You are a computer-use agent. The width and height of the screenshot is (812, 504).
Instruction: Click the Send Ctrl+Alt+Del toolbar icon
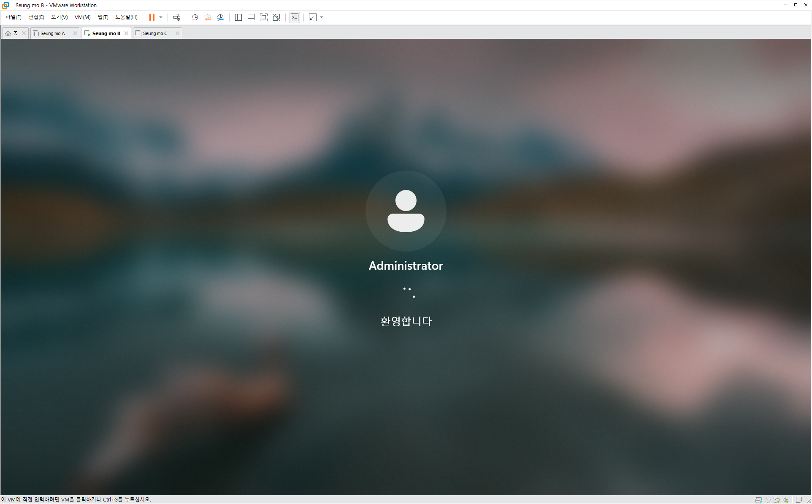177,17
